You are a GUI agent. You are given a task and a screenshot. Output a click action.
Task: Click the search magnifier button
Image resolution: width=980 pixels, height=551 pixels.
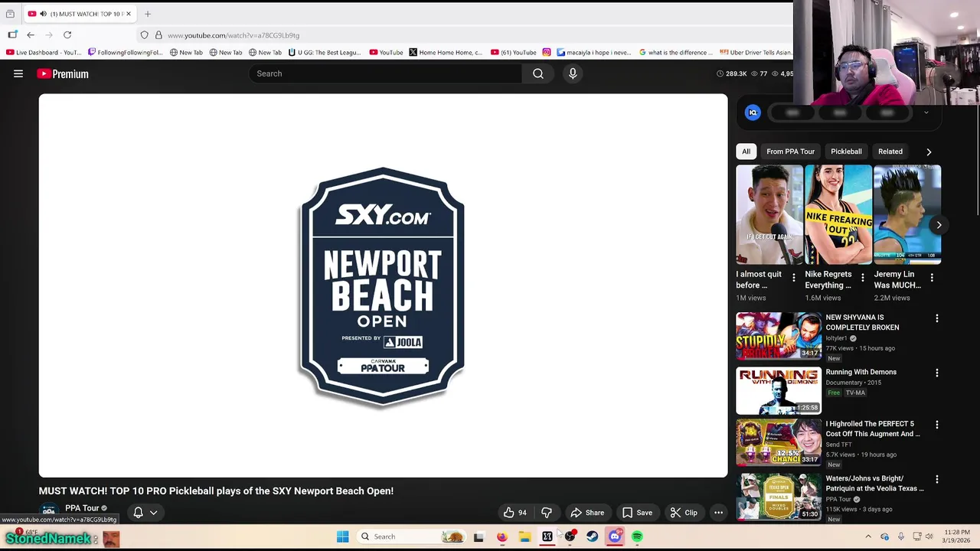point(538,73)
